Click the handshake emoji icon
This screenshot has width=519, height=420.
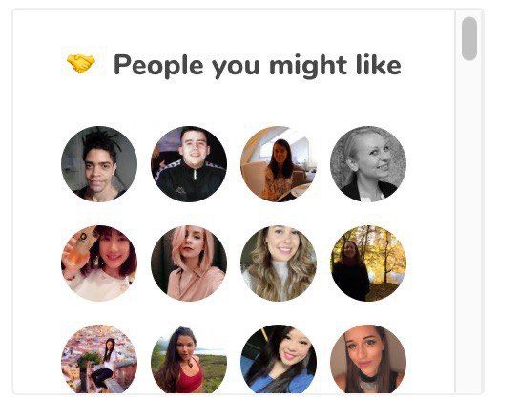point(81,64)
